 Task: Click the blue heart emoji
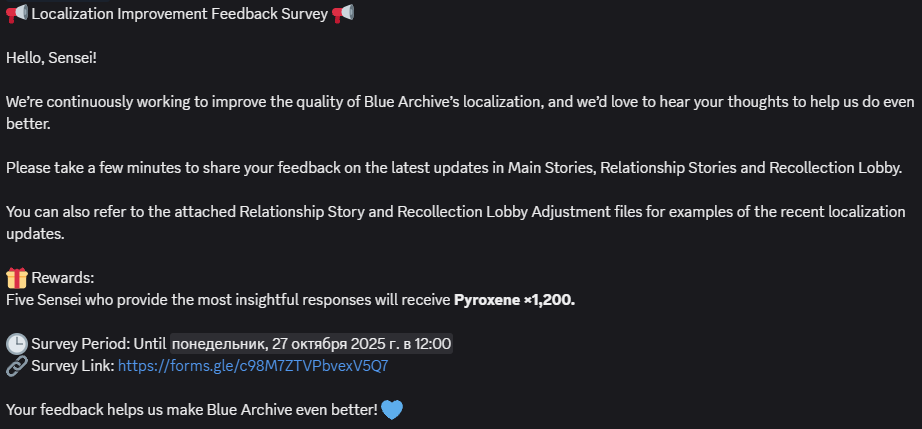tap(392, 410)
